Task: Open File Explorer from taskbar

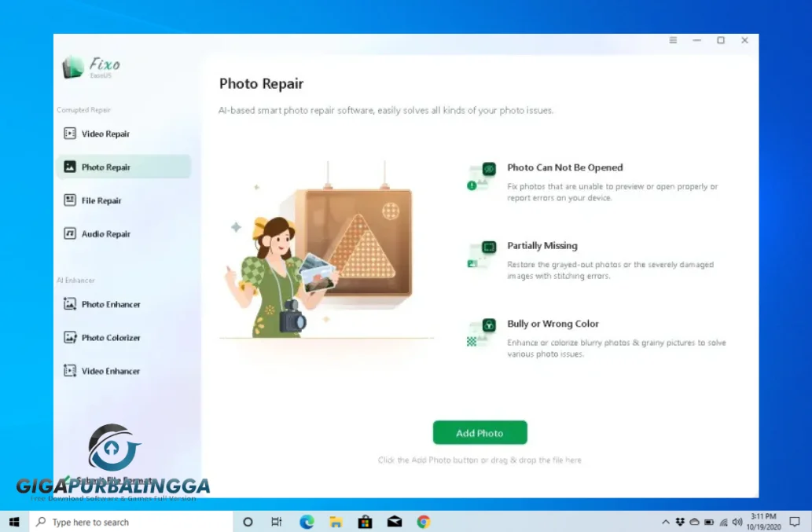Action: pos(336,522)
